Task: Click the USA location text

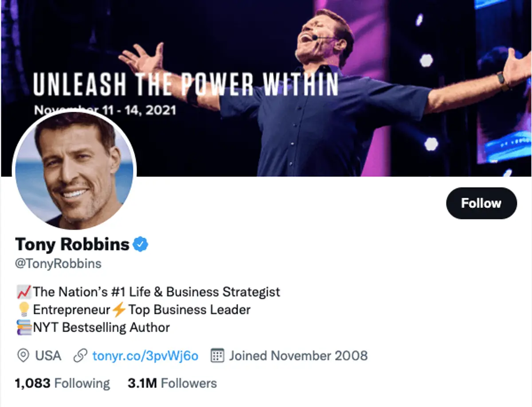Action: point(50,356)
